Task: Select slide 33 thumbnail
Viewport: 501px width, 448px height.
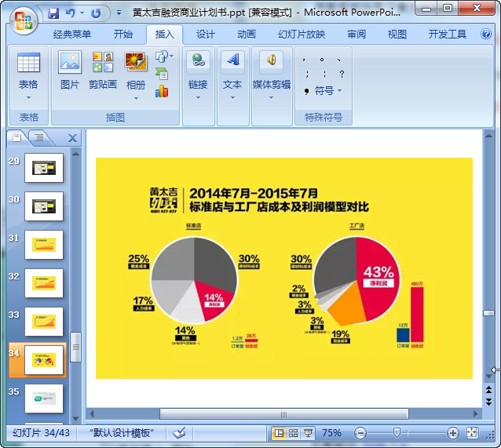Action: [44, 322]
